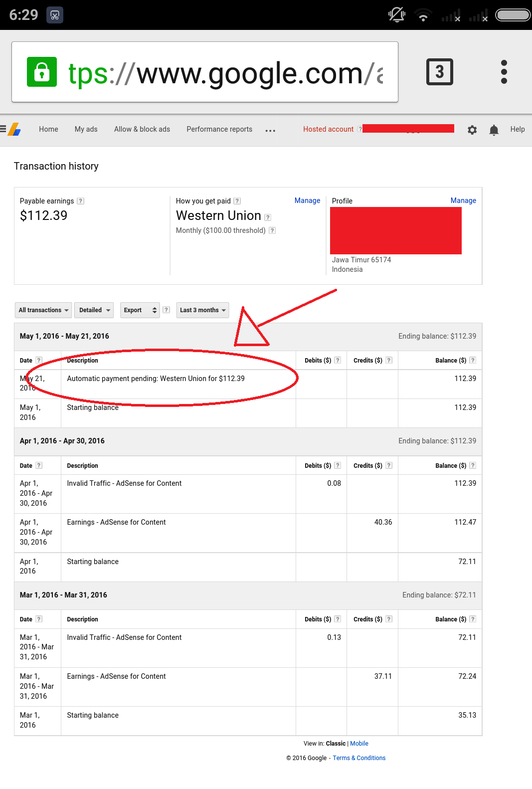The image size is (532, 789).
Task: Expand the All transactions dropdown
Action: [x=43, y=310]
